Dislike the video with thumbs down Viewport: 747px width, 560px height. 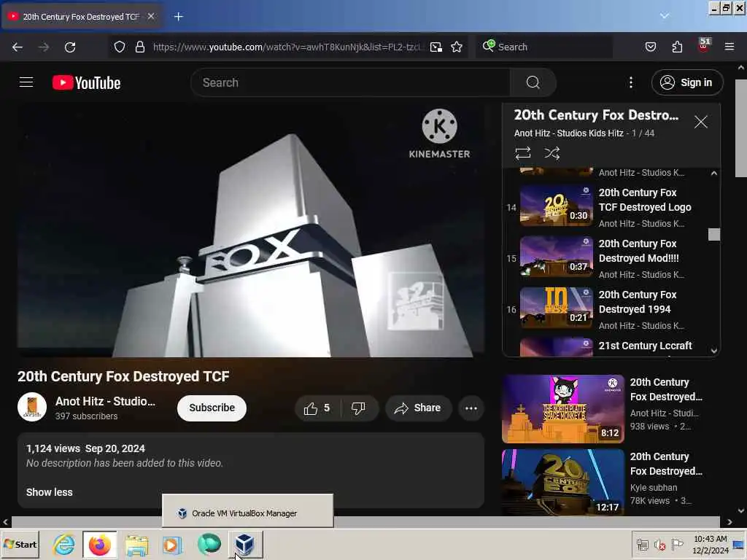click(x=359, y=408)
